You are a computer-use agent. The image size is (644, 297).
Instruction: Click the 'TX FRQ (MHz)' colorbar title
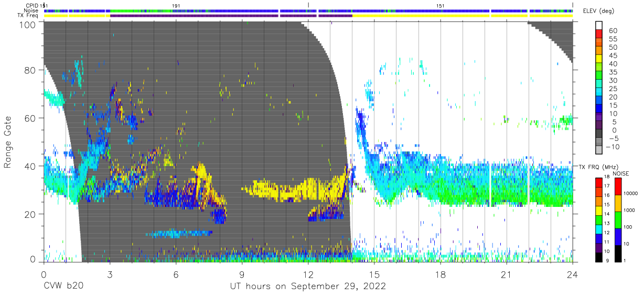point(598,167)
